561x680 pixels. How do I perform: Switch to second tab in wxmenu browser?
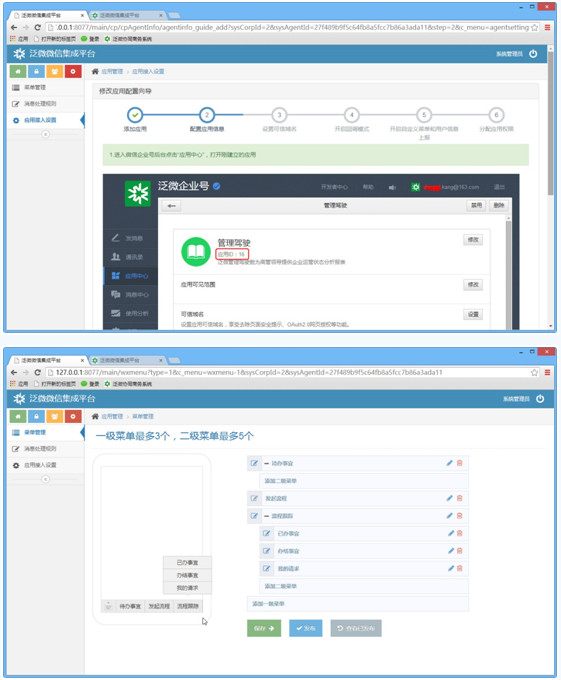coord(127,360)
